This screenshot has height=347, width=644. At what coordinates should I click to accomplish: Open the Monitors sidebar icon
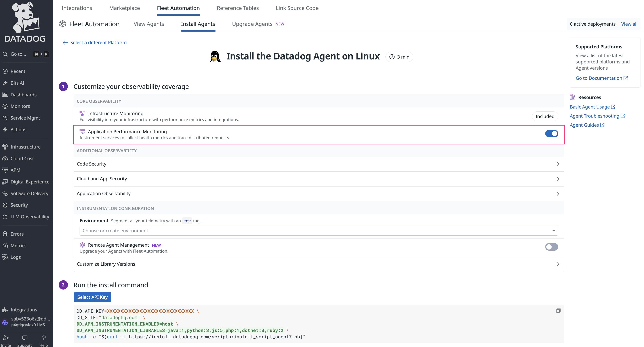[5, 106]
